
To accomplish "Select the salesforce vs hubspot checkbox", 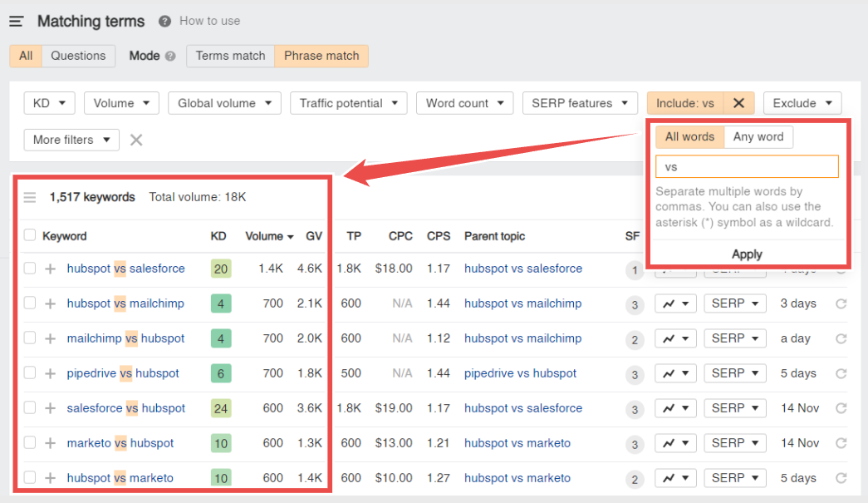I will point(30,407).
